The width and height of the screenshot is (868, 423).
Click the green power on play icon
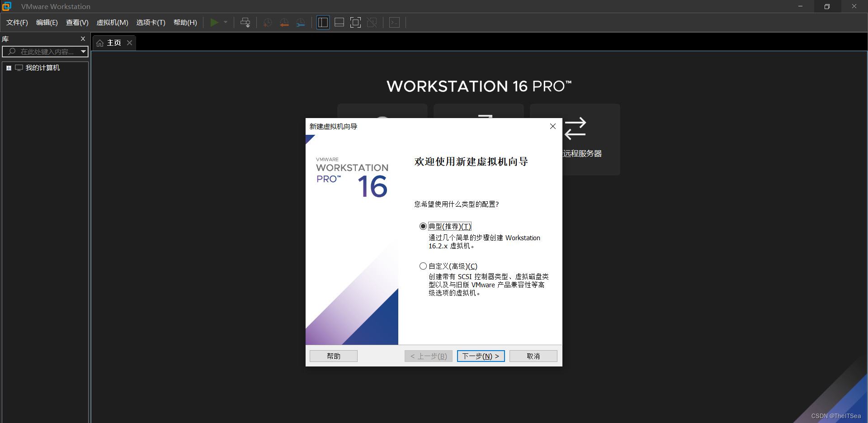pyautogui.click(x=214, y=22)
